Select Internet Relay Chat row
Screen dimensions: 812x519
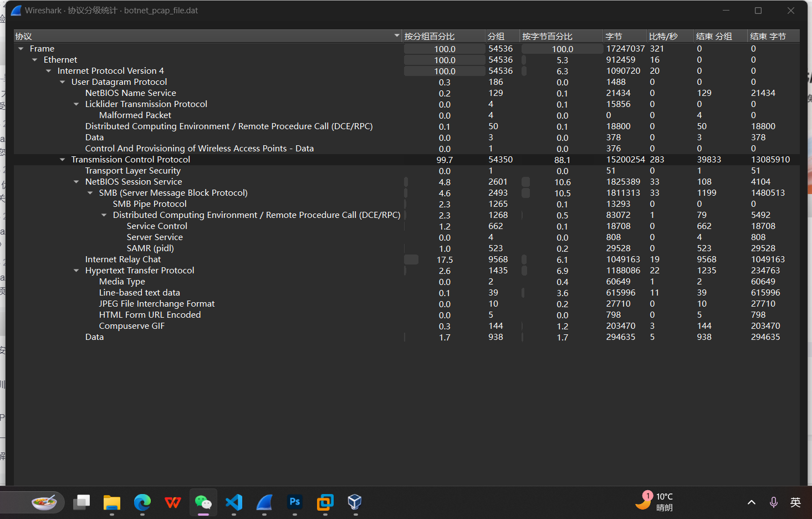click(407, 259)
